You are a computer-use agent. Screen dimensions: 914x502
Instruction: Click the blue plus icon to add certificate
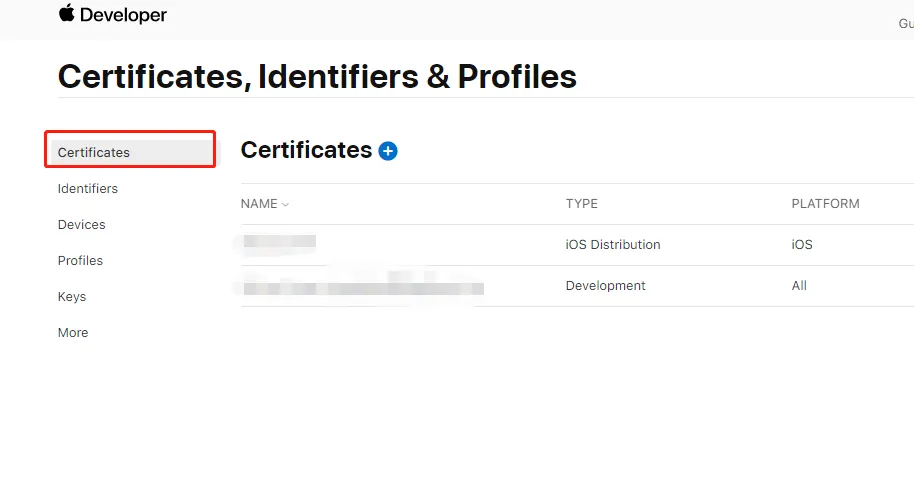[388, 151]
